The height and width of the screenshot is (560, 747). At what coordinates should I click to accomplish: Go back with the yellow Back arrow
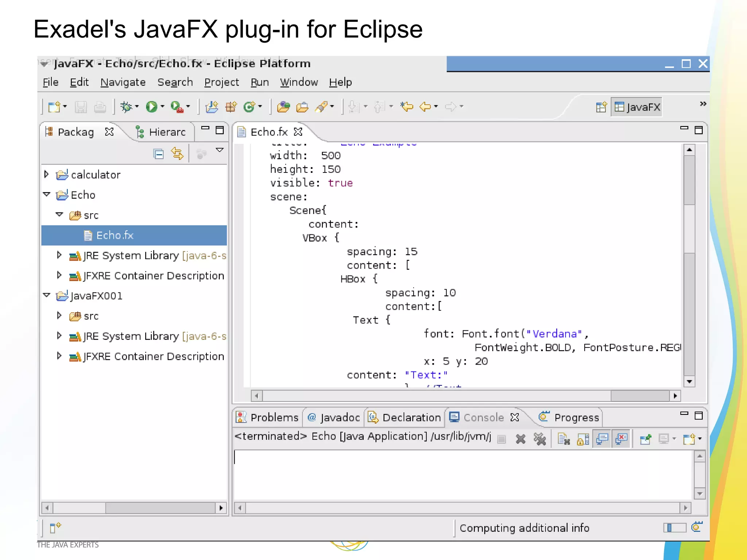tap(425, 107)
